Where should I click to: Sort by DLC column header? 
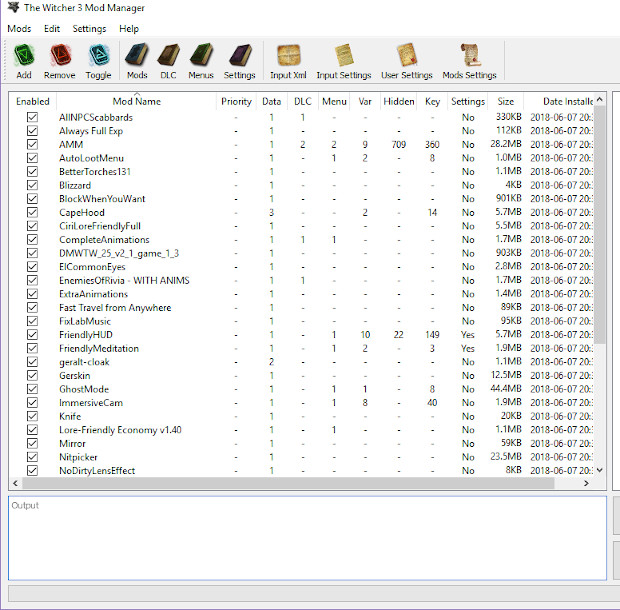302,101
